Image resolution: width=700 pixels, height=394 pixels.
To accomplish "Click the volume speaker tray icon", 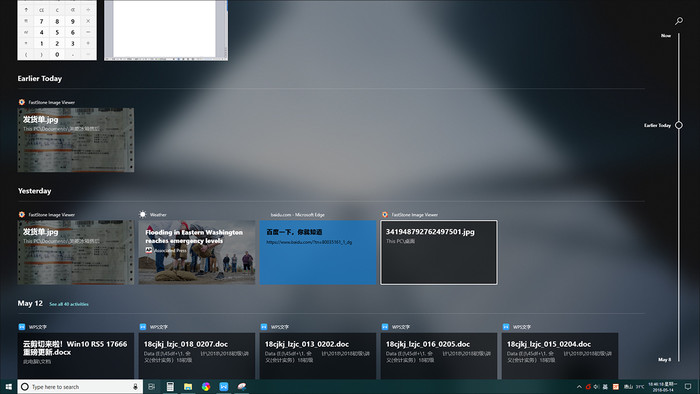I will coord(596,386).
